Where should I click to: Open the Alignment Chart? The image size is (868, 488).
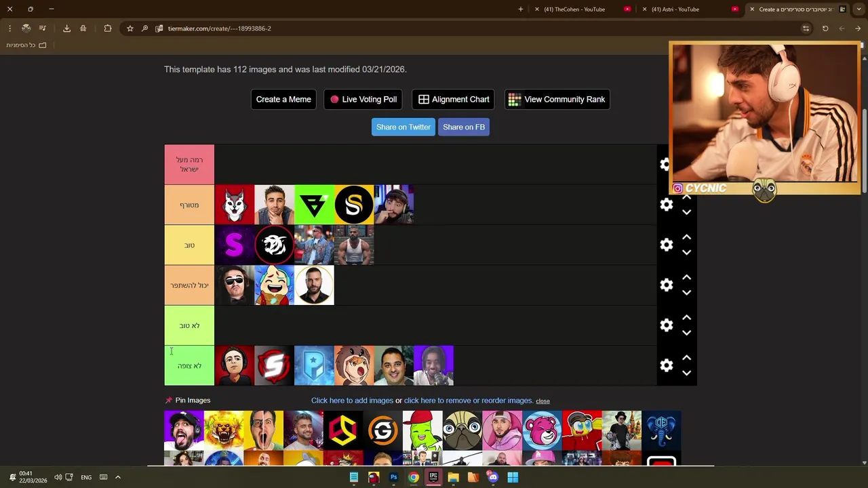454,99
